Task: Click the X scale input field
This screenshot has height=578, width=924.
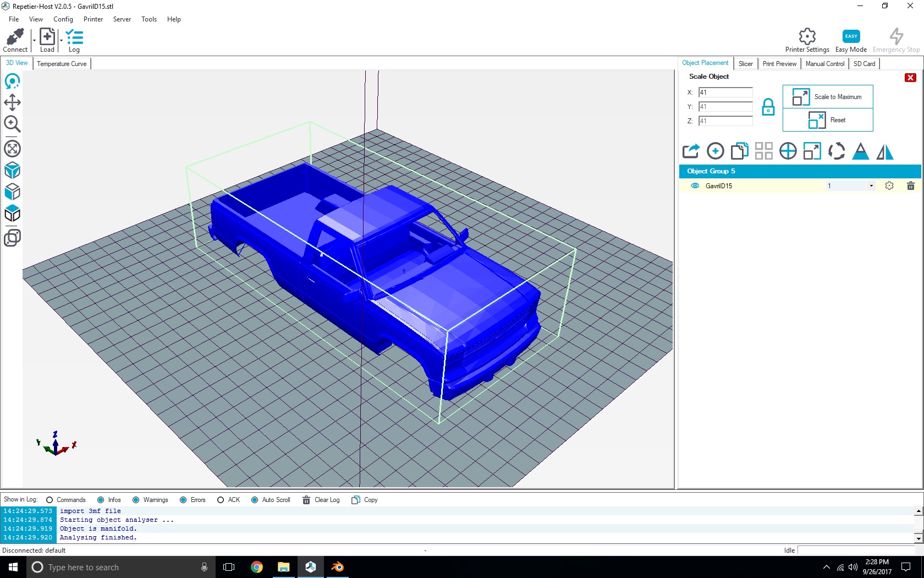Action: coord(725,92)
